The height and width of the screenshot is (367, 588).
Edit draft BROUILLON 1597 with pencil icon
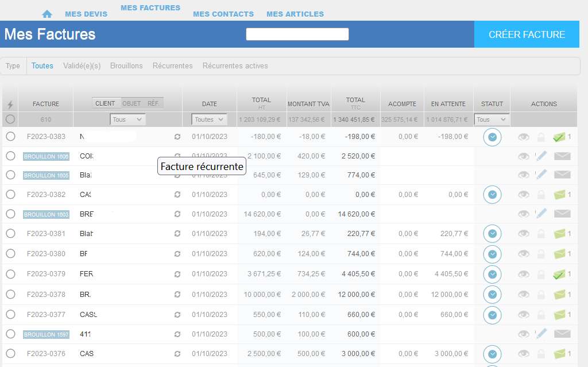(x=541, y=334)
